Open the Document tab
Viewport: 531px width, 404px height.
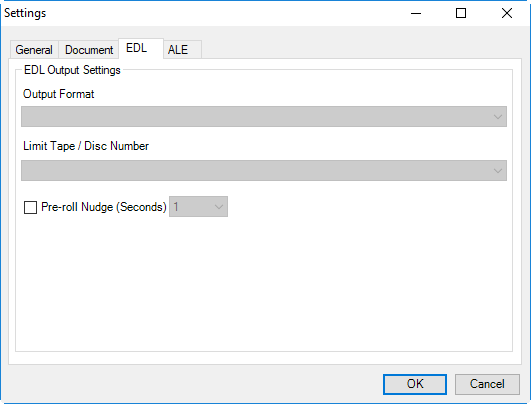point(89,50)
